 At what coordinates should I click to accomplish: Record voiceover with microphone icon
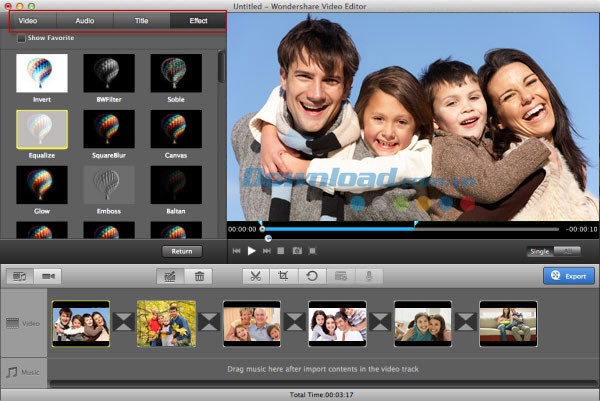pos(368,276)
